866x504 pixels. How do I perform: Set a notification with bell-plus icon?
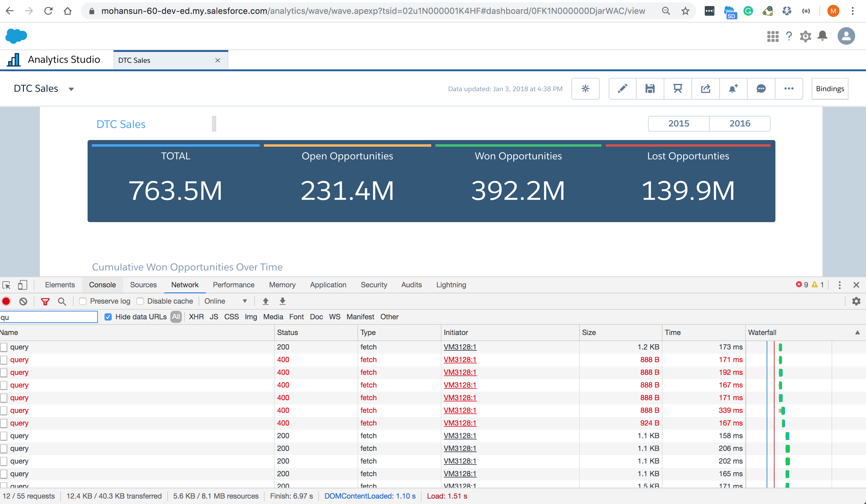point(733,89)
